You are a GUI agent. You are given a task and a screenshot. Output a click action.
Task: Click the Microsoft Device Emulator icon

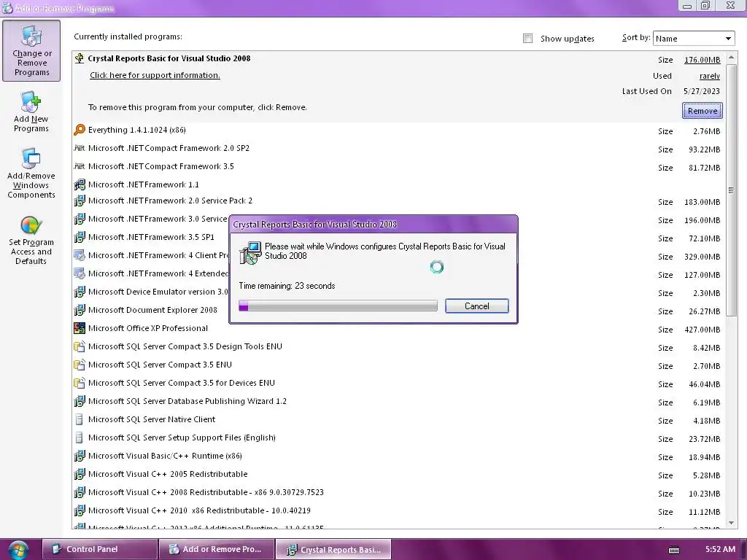80,292
